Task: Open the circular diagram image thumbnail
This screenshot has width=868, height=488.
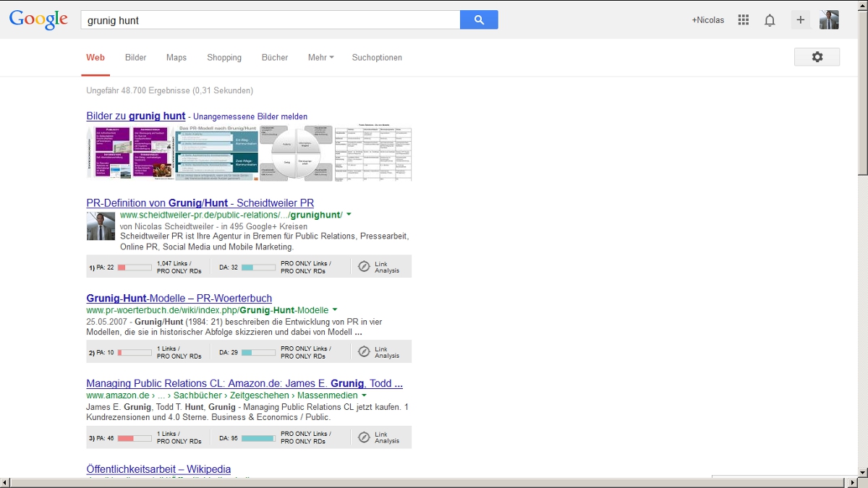Action: tap(297, 153)
